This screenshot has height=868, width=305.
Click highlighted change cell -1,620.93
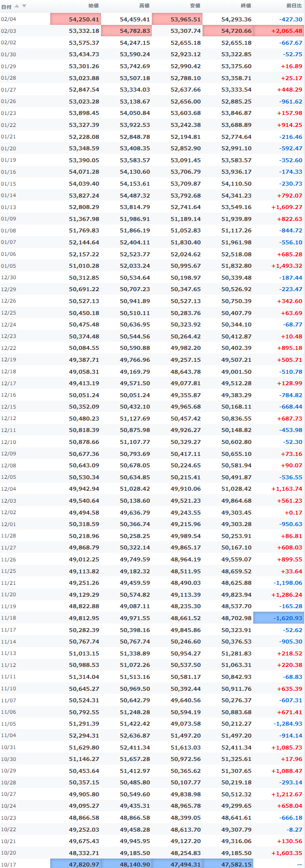[279, 618]
